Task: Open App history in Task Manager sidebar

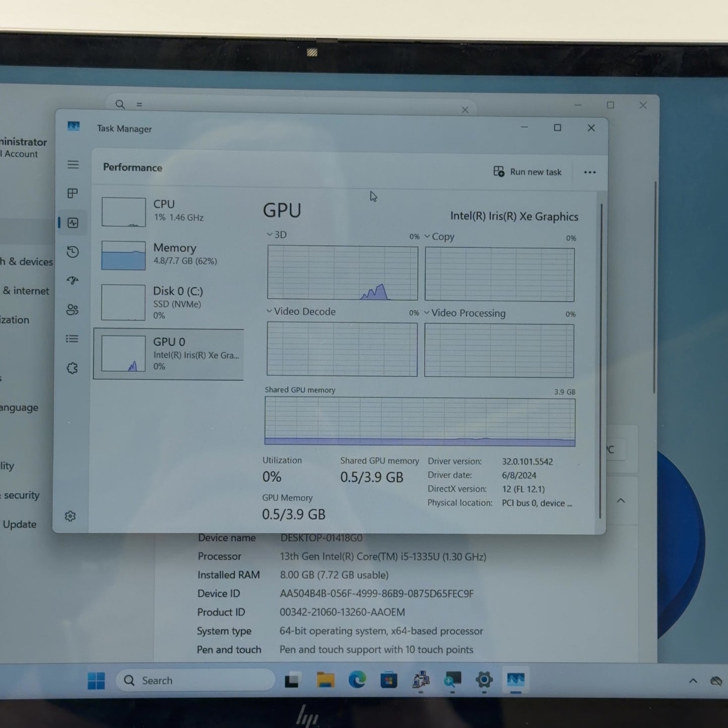Action: 73,251
